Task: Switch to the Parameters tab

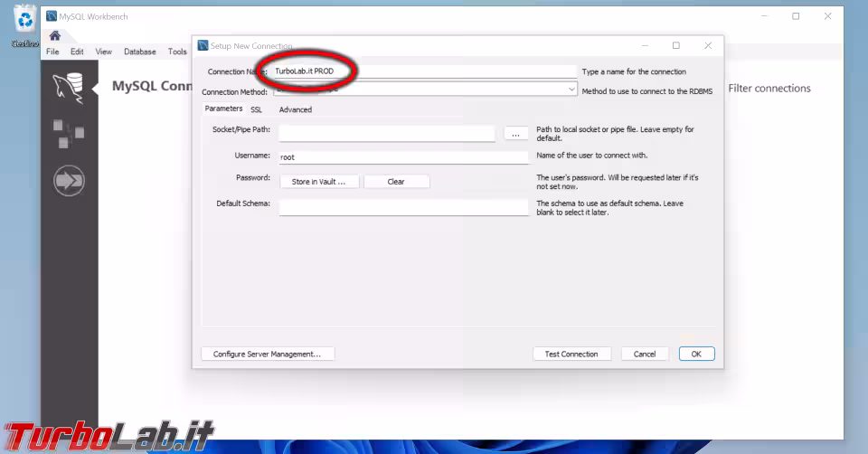Action: click(223, 109)
